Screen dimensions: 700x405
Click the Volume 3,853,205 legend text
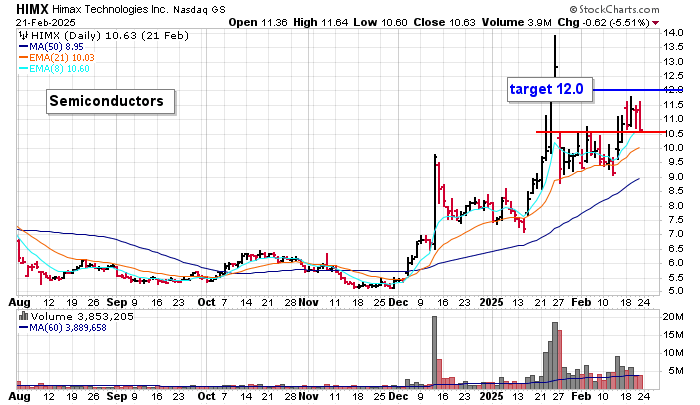click(82, 317)
